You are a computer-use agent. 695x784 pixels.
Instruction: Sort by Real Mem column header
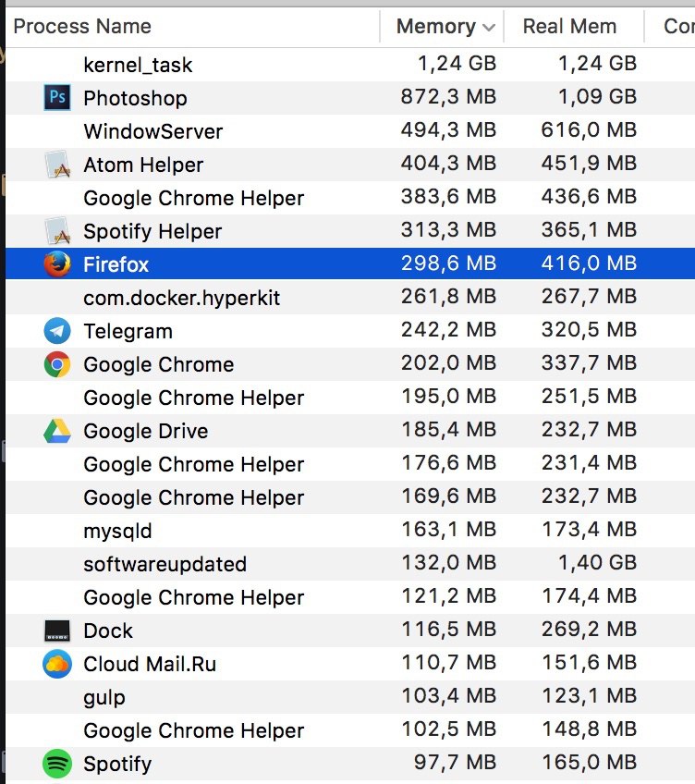coord(569,26)
